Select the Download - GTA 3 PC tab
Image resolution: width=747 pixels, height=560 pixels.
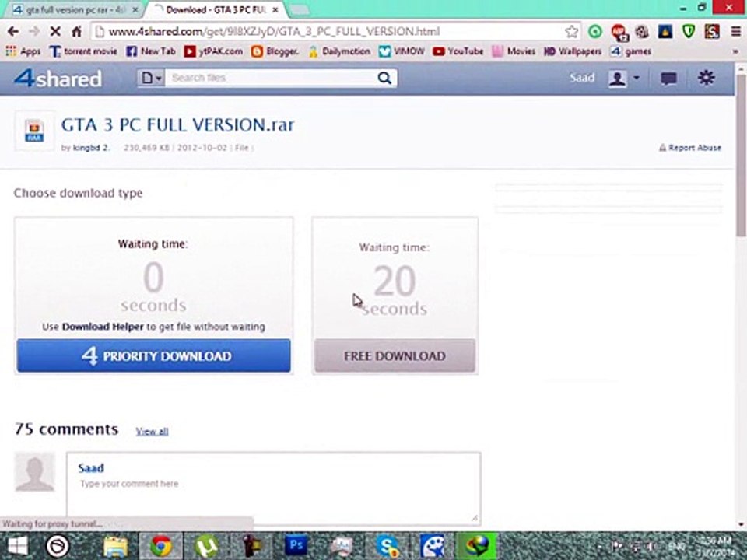216,9
